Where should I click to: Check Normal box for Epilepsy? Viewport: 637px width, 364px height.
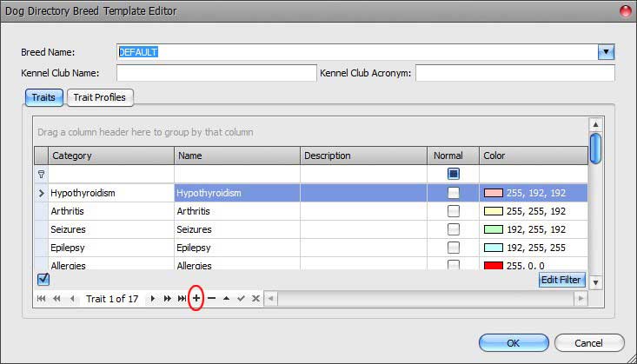pos(454,248)
